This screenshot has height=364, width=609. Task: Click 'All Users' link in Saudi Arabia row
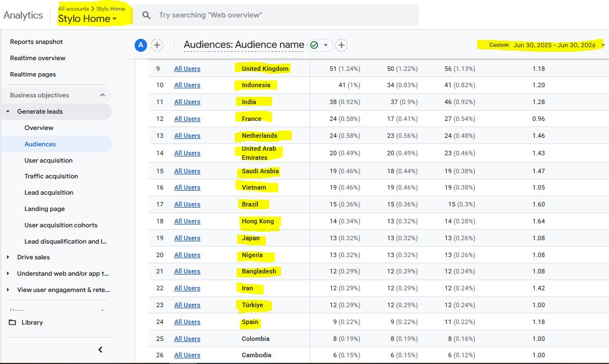tap(187, 171)
